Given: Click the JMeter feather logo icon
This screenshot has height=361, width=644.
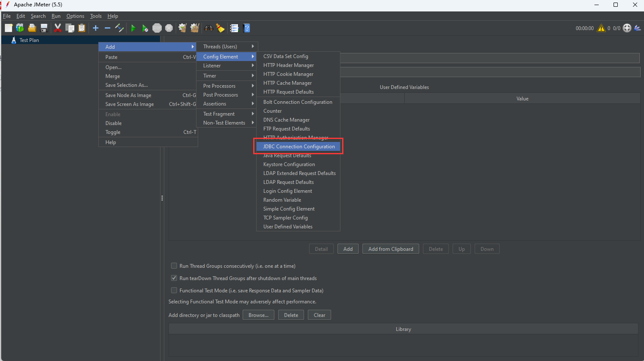Looking at the screenshot, I should [638, 28].
